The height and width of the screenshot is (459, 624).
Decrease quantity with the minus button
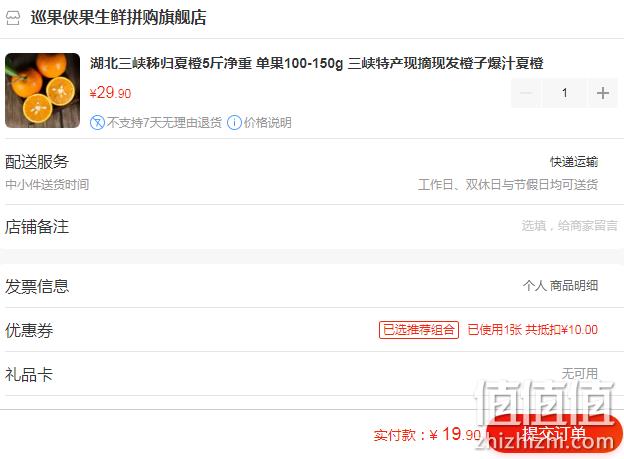point(526,93)
